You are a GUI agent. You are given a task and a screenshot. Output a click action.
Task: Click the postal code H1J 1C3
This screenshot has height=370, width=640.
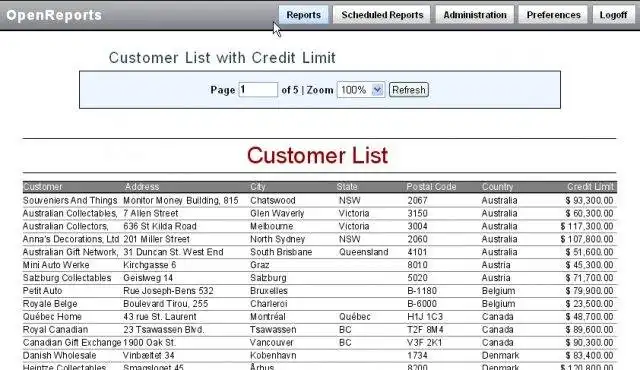coord(424,317)
